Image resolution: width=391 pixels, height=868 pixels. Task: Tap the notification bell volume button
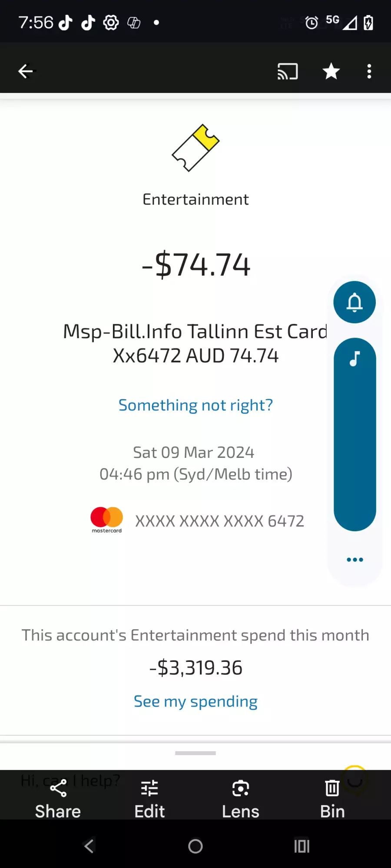[x=355, y=302]
